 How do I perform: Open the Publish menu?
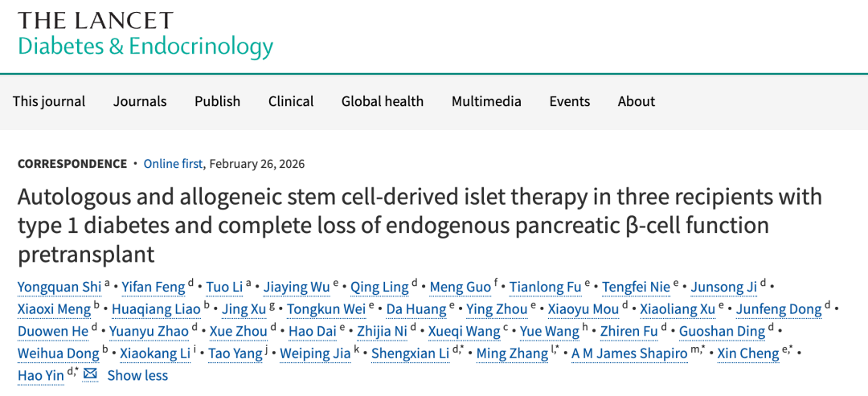(217, 101)
